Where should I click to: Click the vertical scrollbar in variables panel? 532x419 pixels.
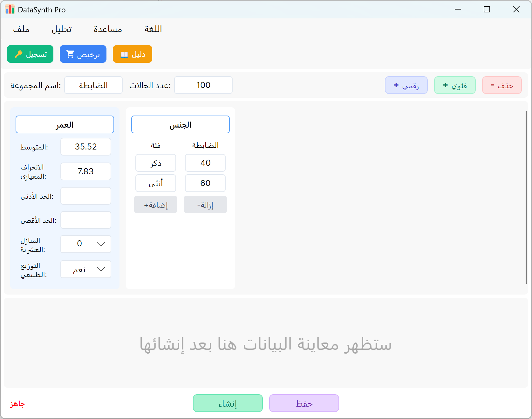tap(526, 197)
